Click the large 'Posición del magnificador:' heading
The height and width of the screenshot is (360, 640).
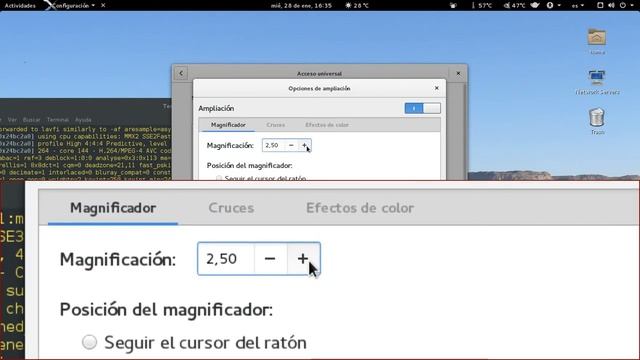[x=166, y=310]
